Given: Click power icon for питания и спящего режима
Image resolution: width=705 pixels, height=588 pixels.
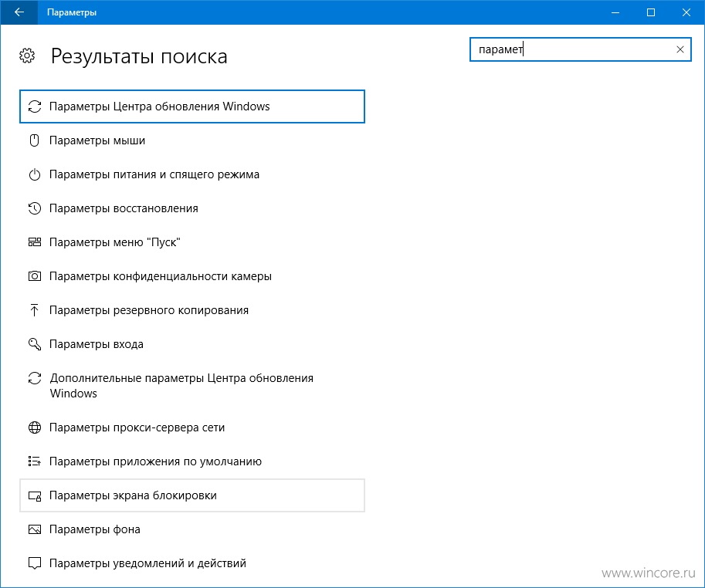Looking at the screenshot, I should [x=35, y=174].
